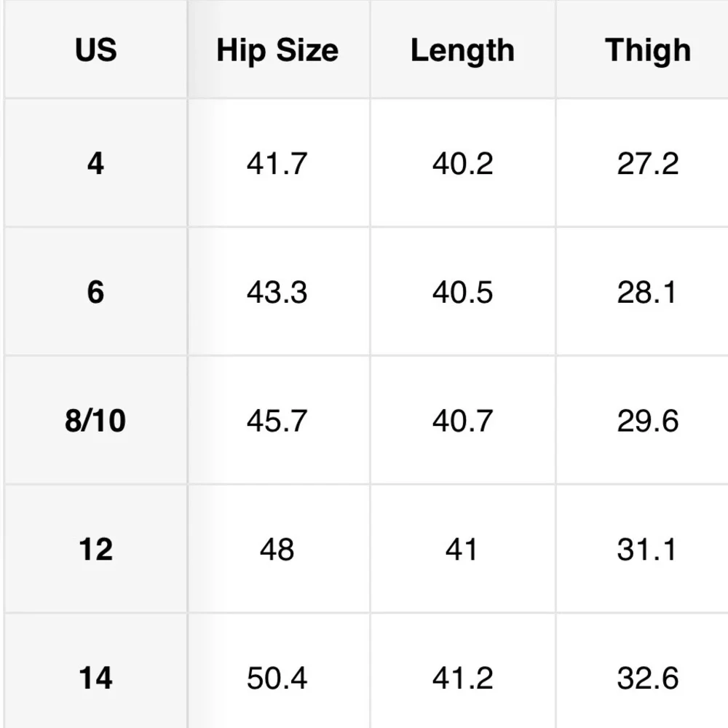Select the Thigh column header
Screen dimensions: 728x728
click(648, 51)
